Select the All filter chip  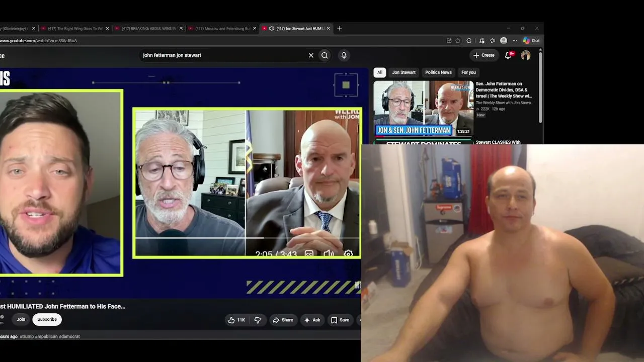tap(380, 72)
